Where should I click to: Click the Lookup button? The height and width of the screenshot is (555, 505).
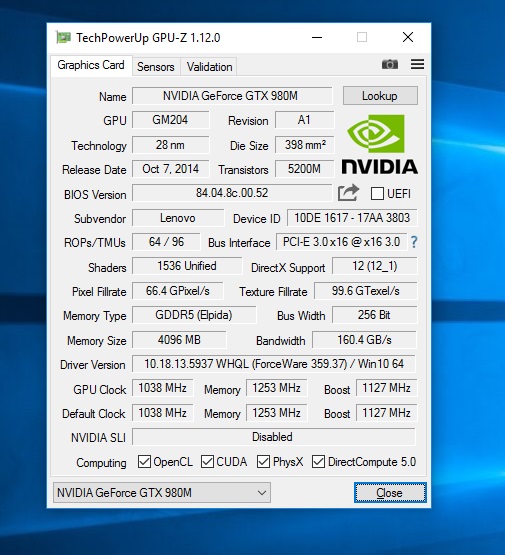coord(380,96)
